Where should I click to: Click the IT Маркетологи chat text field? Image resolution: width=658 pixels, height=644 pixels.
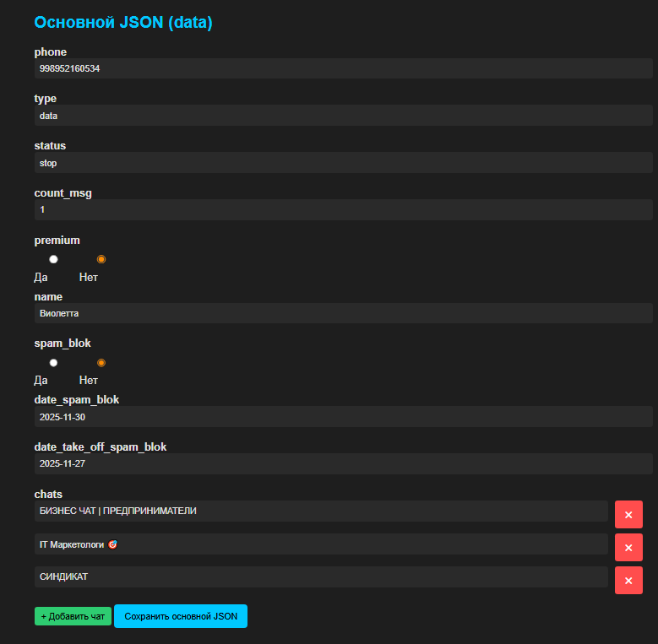pos(321,544)
